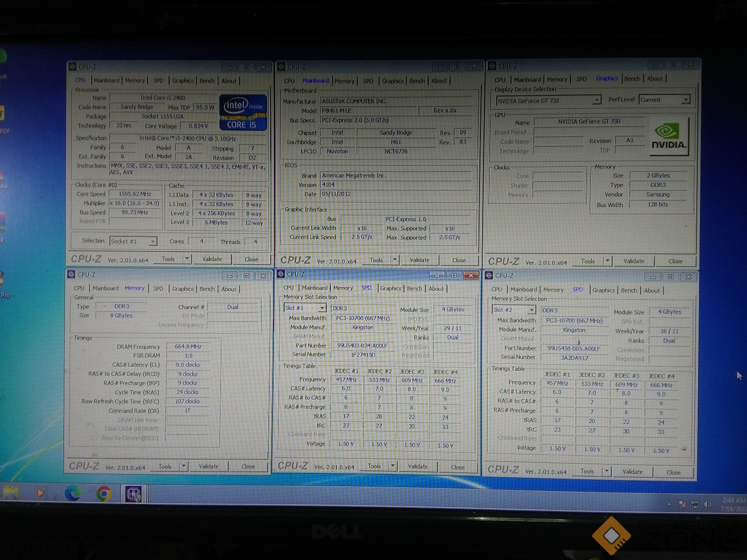
Task: Open the Slot #2 memory slot dropdown
Action: pos(531,310)
